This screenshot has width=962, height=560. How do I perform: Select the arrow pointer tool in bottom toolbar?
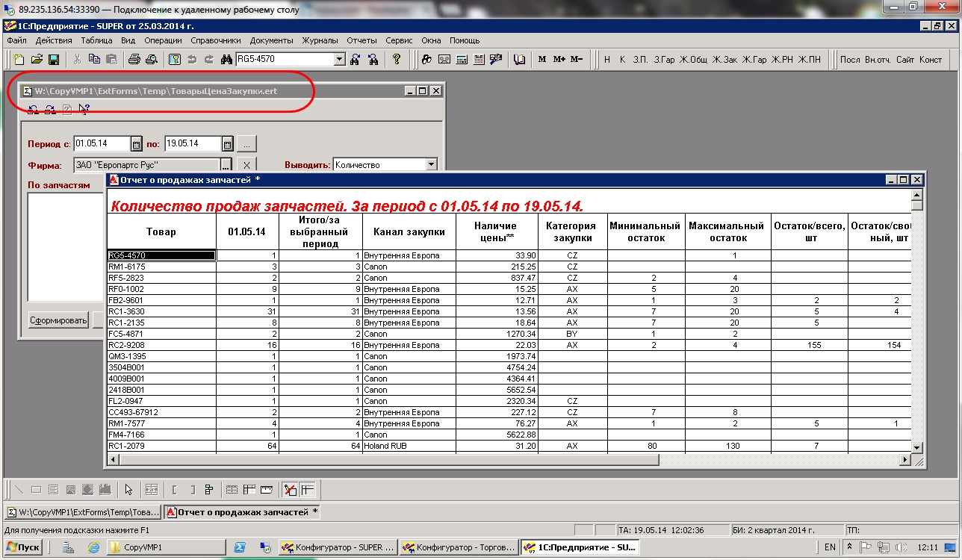pos(128,490)
